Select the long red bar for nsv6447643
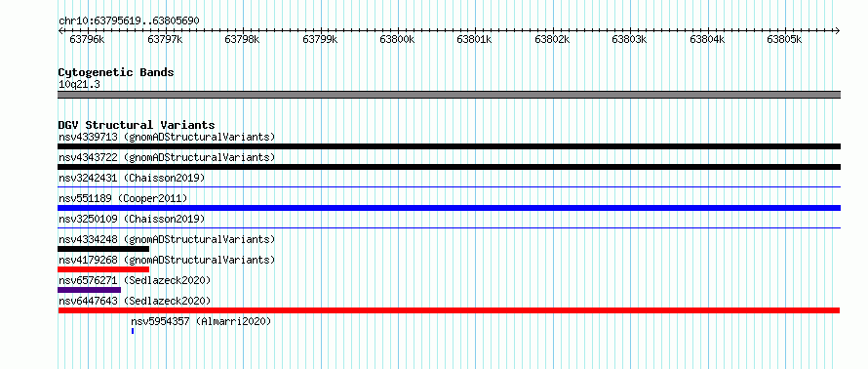868x369 pixels. click(449, 310)
